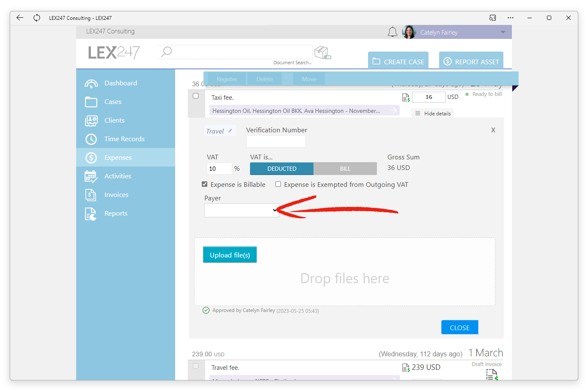The width and height of the screenshot is (588, 391).
Task: Refresh the page with the reload icon
Action: (37, 18)
